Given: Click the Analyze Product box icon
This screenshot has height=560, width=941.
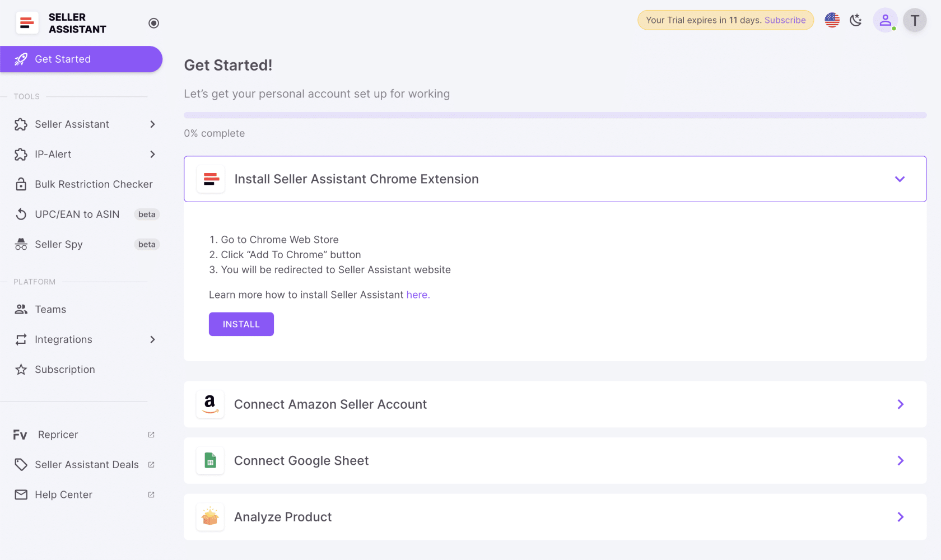Looking at the screenshot, I should (x=210, y=517).
